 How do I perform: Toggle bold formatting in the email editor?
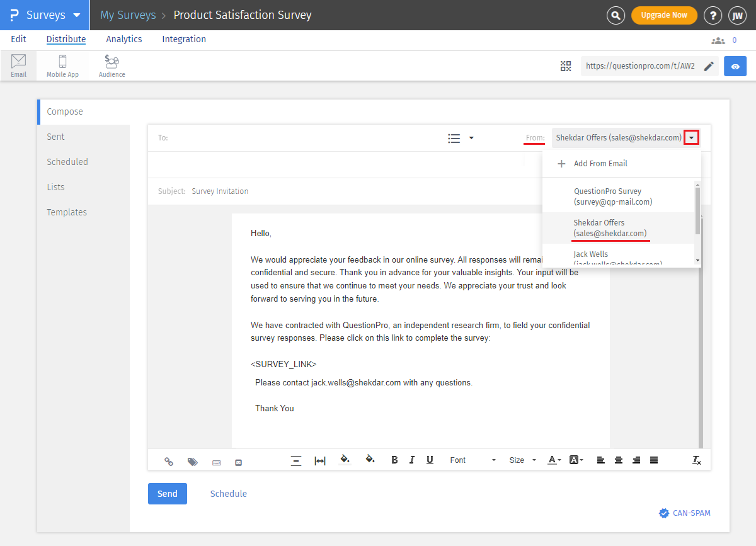click(394, 460)
